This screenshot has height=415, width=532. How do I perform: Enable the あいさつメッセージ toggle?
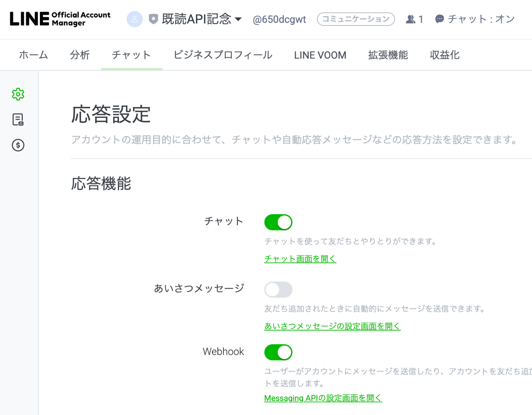point(278,289)
